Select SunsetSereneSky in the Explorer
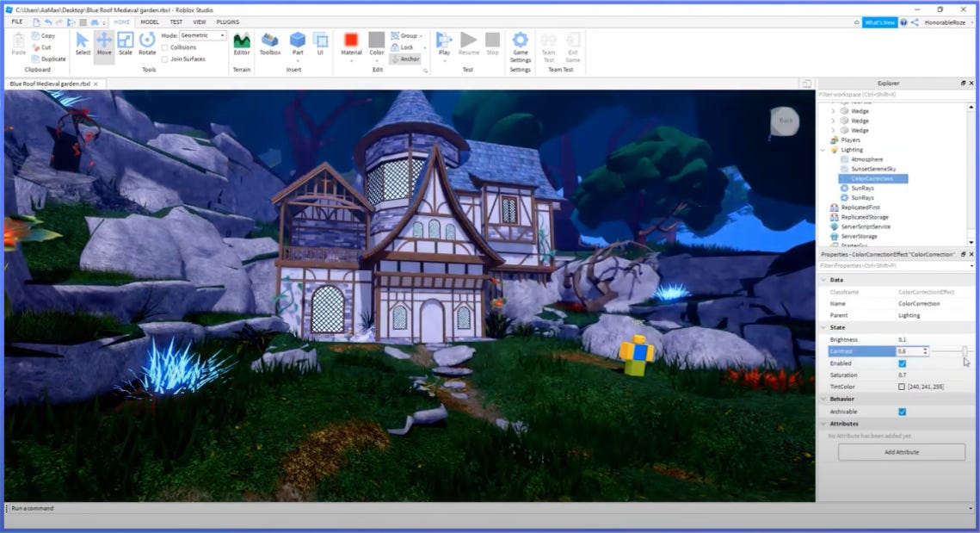This screenshot has width=980, height=533. [x=872, y=169]
